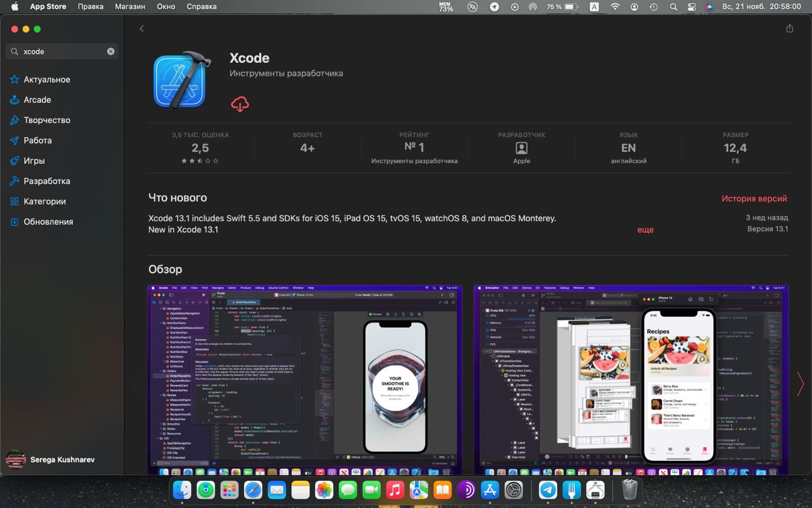Open Books from the Dock
The height and width of the screenshot is (508, 812).
click(x=442, y=490)
